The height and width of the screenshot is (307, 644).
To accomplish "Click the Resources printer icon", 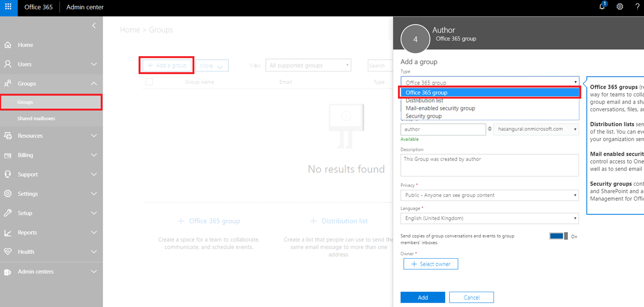I will coord(8,136).
